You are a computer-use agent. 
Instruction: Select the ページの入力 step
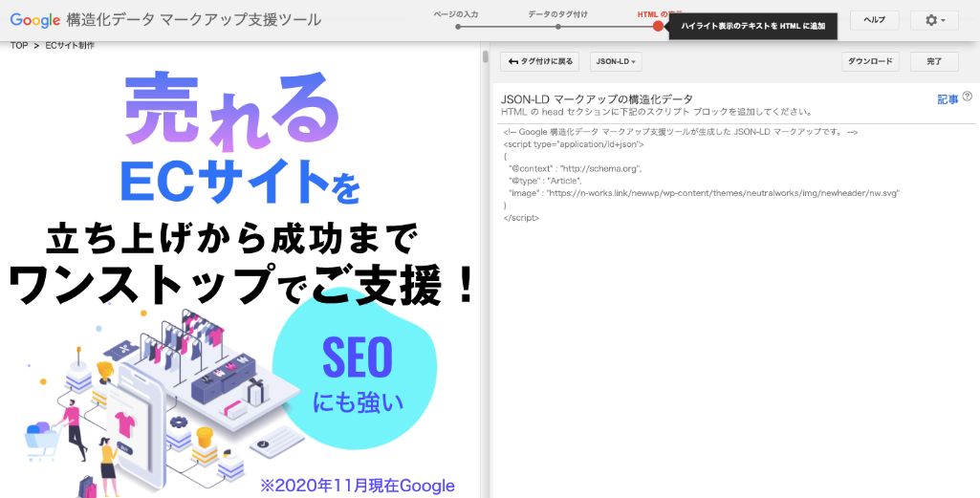[x=456, y=14]
